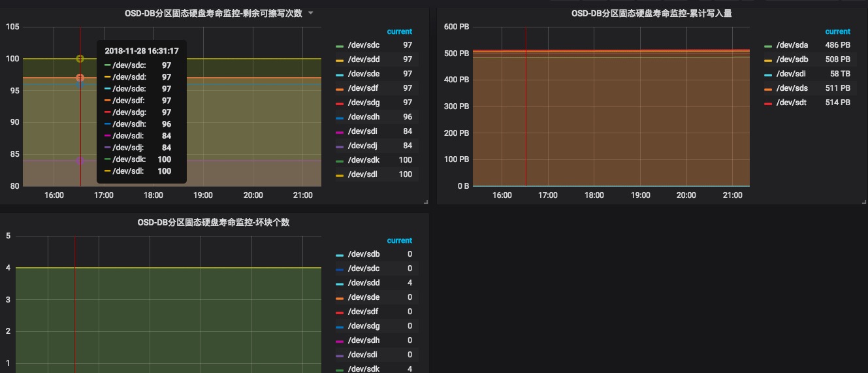Toggle /dev/sda series in 累计写入量 legend
Viewport: 868px width, 373px height.
792,45
